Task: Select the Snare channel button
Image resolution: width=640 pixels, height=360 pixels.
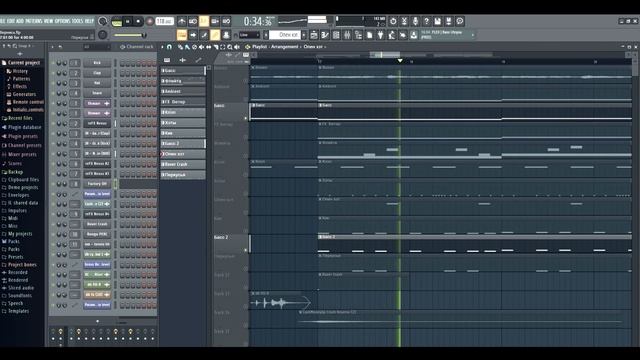Action: pyautogui.click(x=97, y=93)
